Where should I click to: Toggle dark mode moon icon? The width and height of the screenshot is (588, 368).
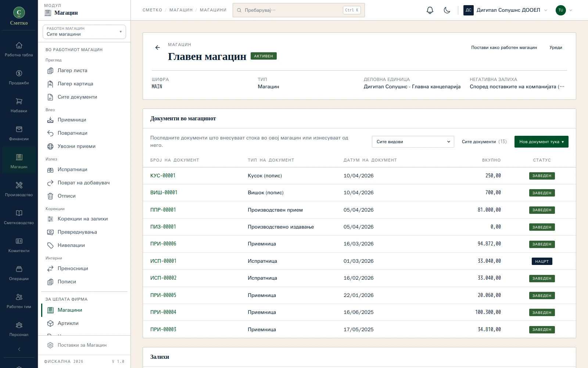coord(447,10)
